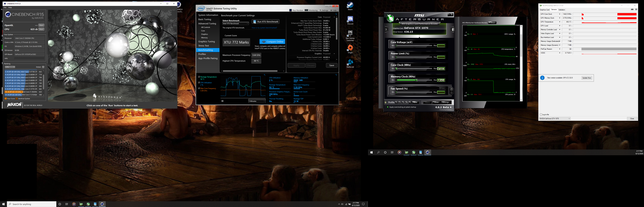
Task: Open Cinebench File menu
Action: [x=5, y=7]
